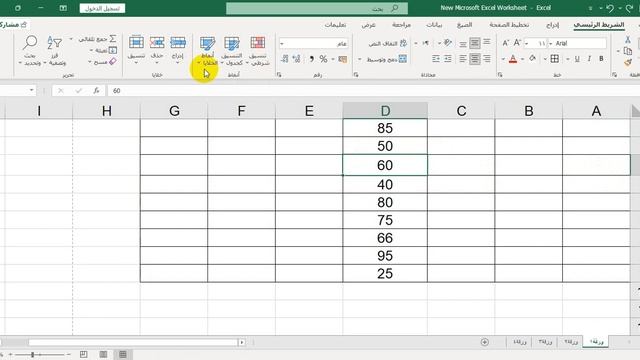Click the Insert cells icon (إدراج)
The width and height of the screenshot is (640, 360).
[x=178, y=42]
